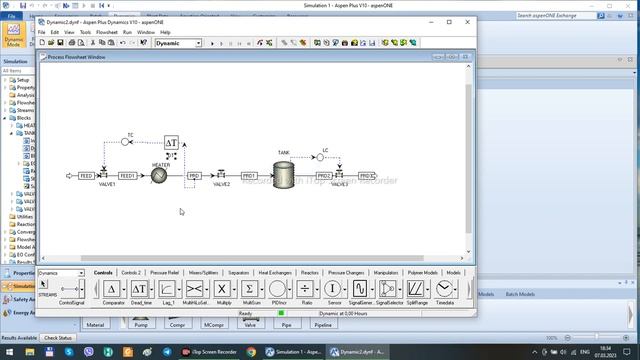The height and width of the screenshot is (360, 640).
Task: Click the FEED stream label on flowsheet
Action: click(x=86, y=176)
